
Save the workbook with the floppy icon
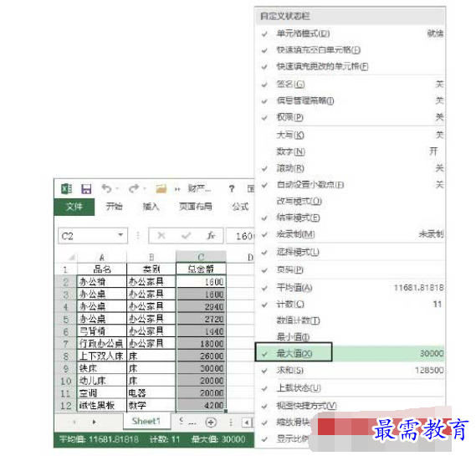point(86,189)
